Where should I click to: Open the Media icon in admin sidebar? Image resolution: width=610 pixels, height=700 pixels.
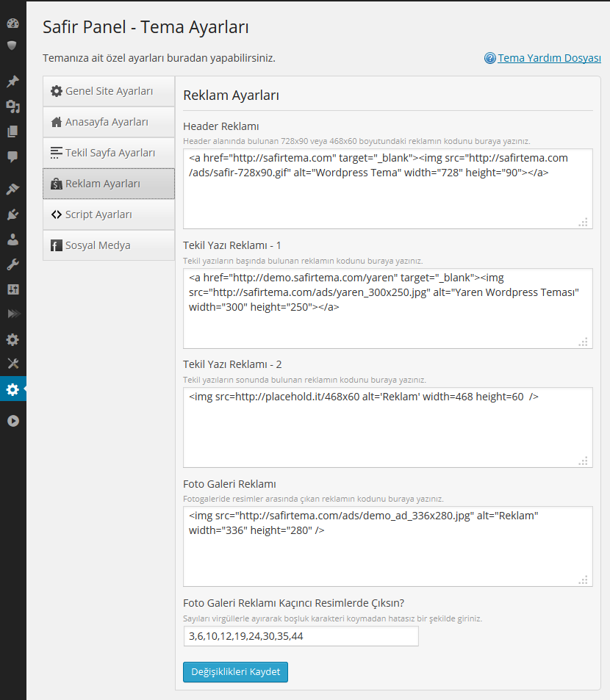click(x=13, y=107)
